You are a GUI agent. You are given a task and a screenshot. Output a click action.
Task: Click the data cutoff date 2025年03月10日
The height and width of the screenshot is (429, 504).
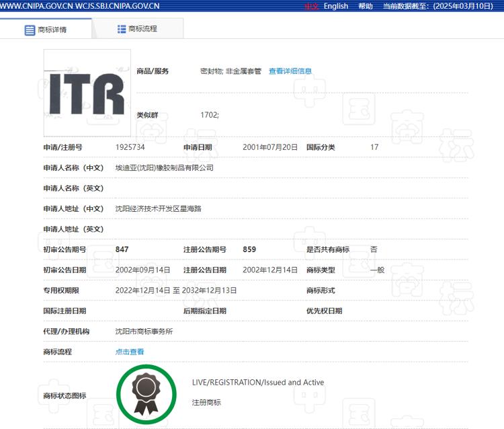coord(463,6)
